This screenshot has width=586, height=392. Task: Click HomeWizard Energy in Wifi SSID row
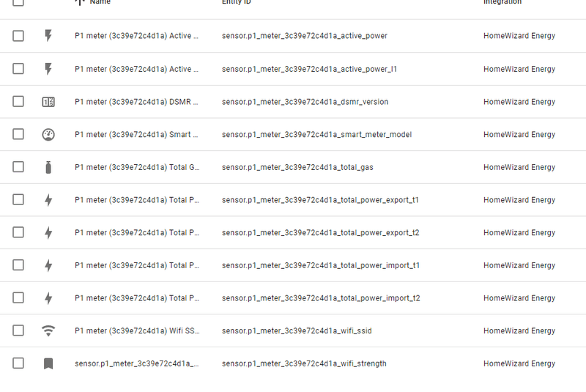(519, 331)
